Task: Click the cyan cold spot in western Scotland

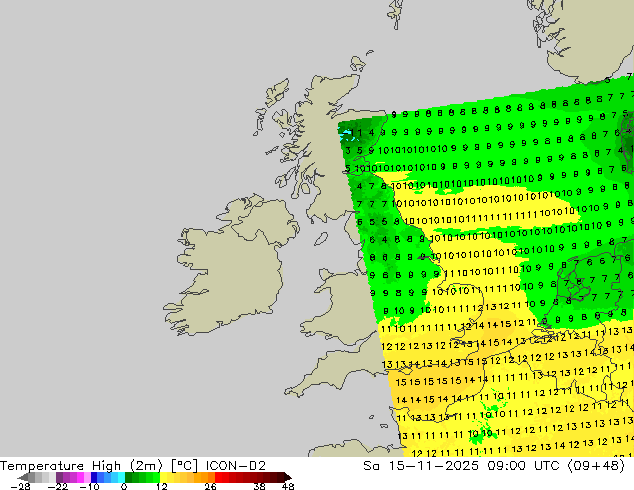Action: coord(347,134)
